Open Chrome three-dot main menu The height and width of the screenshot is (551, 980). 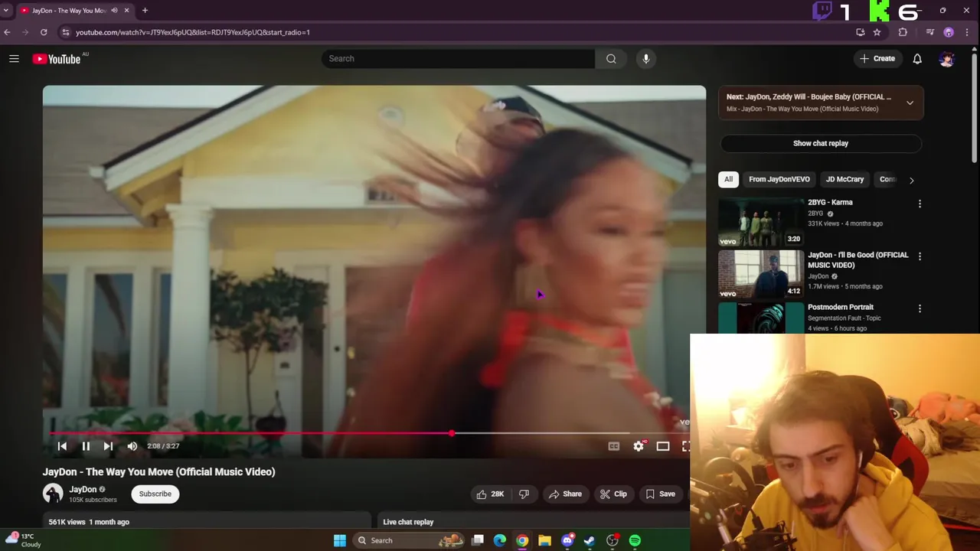point(968,32)
